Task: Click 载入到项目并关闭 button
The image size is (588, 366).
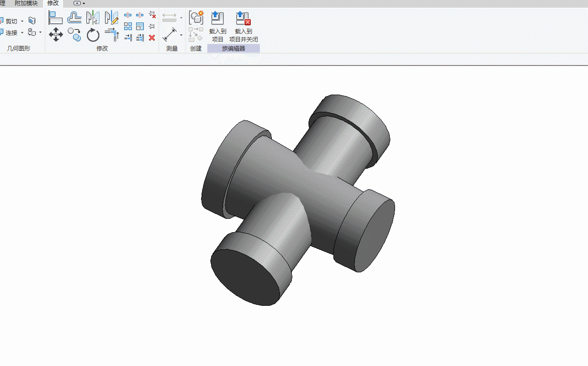Action: click(x=244, y=27)
